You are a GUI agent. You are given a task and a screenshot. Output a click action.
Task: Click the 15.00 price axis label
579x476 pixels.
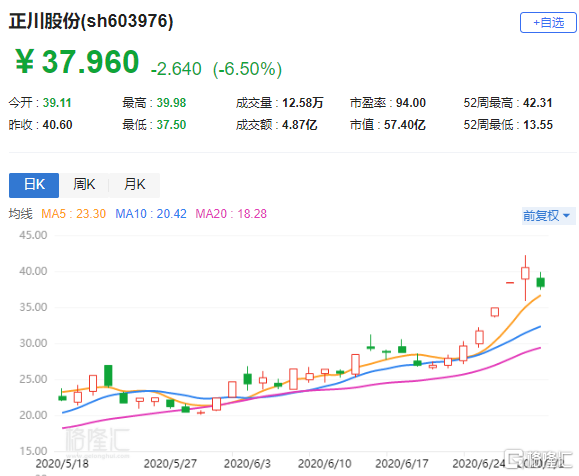33,451
